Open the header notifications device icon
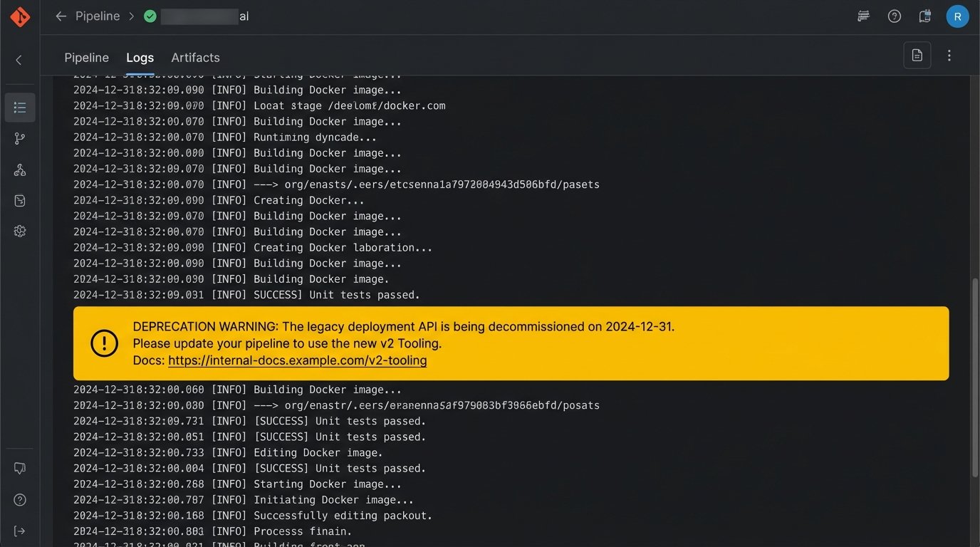This screenshot has width=980, height=547. [x=925, y=16]
